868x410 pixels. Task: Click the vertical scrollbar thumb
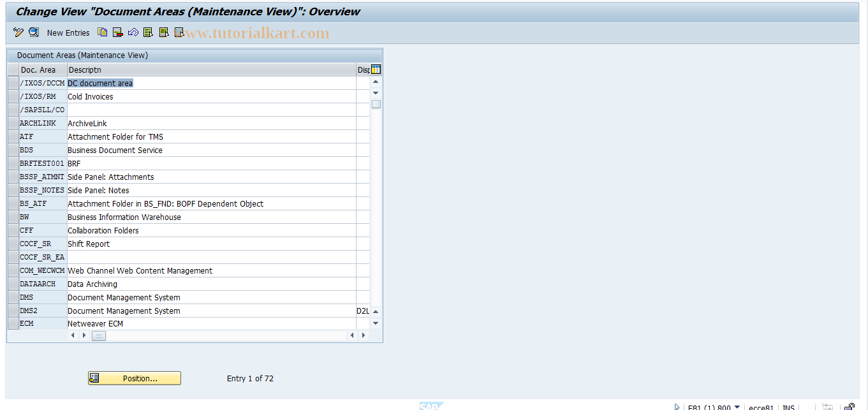(x=376, y=104)
